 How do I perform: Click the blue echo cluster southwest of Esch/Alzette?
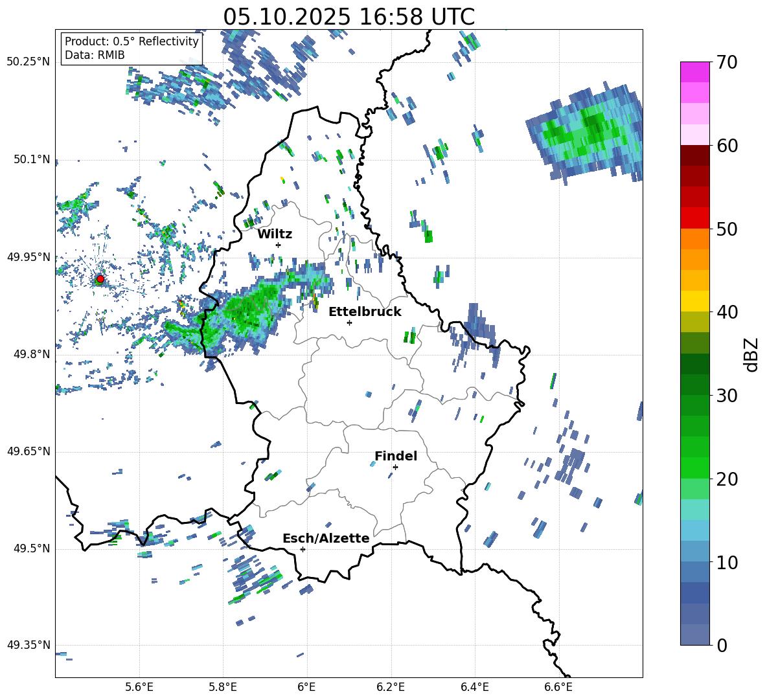pos(257,581)
